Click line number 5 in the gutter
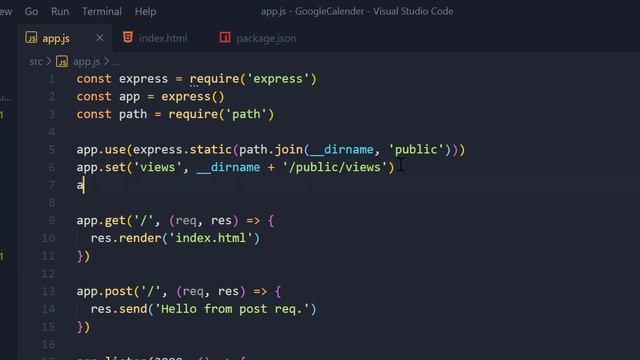 pos(51,149)
